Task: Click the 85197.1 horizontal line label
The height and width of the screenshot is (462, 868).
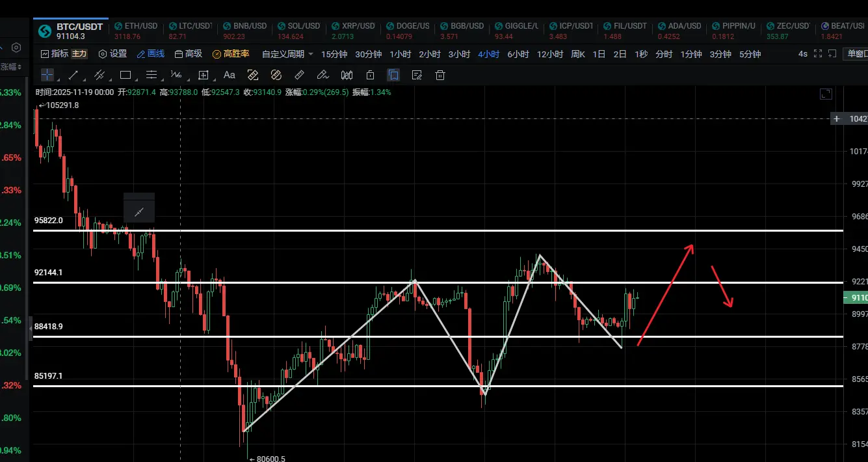Action: point(49,376)
